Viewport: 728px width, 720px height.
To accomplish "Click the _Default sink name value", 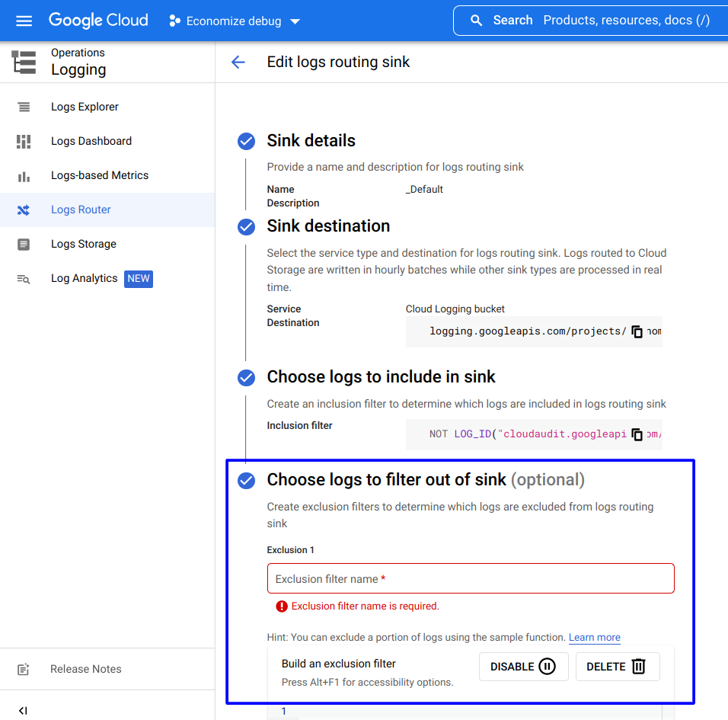I will 424,189.
